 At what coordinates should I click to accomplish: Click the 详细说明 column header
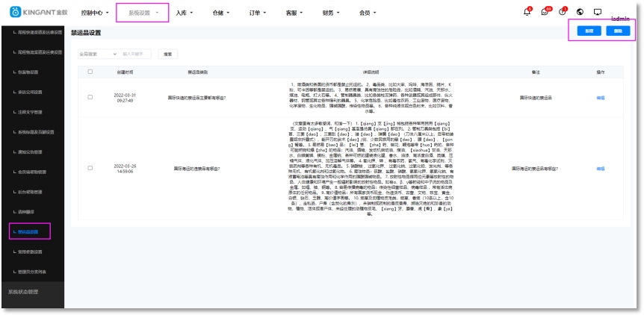(x=369, y=72)
